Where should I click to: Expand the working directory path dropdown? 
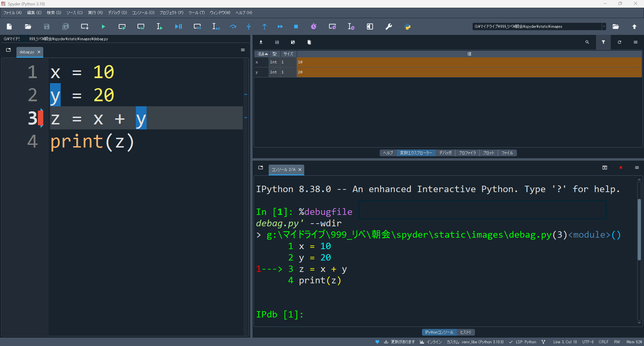tap(604, 26)
